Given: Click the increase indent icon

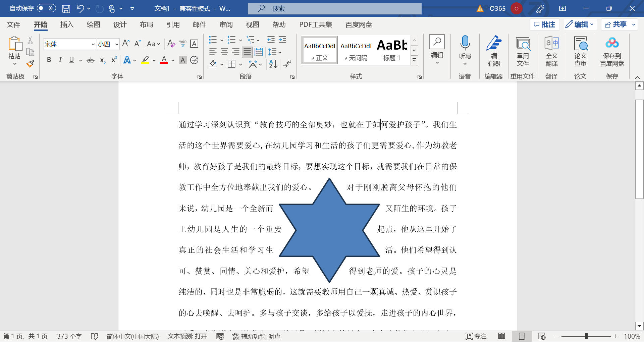Looking at the screenshot, I should click(283, 40).
